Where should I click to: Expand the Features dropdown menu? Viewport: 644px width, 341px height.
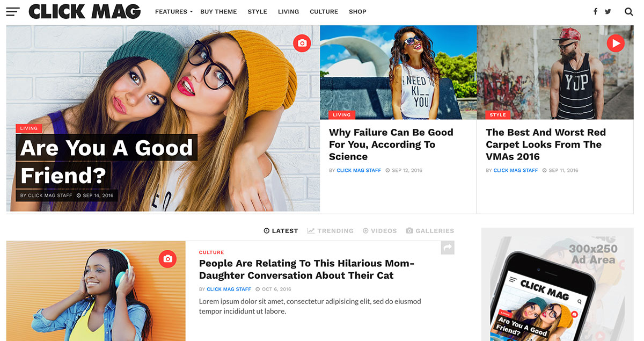172,11
